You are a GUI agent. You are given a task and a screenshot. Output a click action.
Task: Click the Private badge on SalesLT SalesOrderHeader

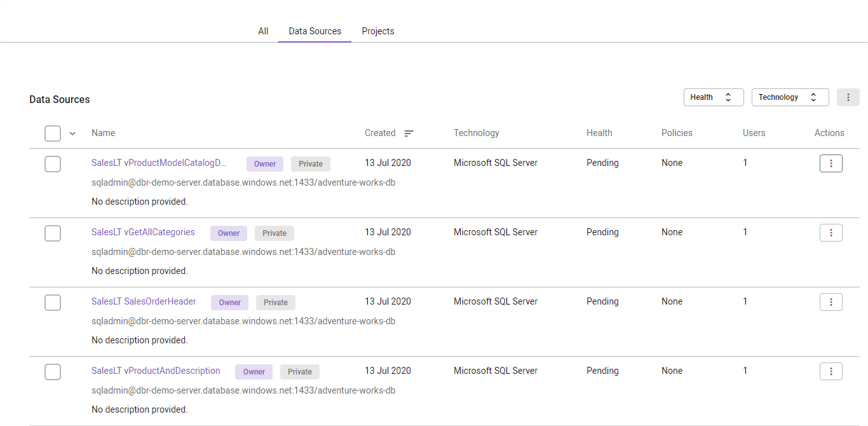[275, 302]
